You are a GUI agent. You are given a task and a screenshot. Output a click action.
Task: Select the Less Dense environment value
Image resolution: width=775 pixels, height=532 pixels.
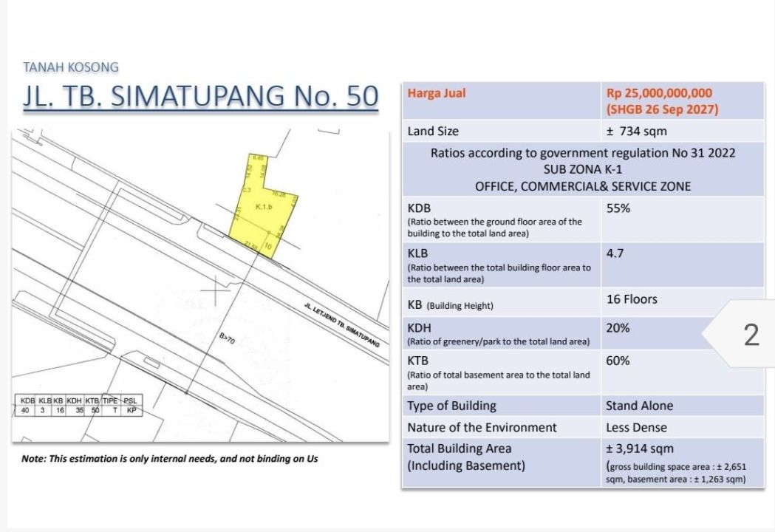636,427
